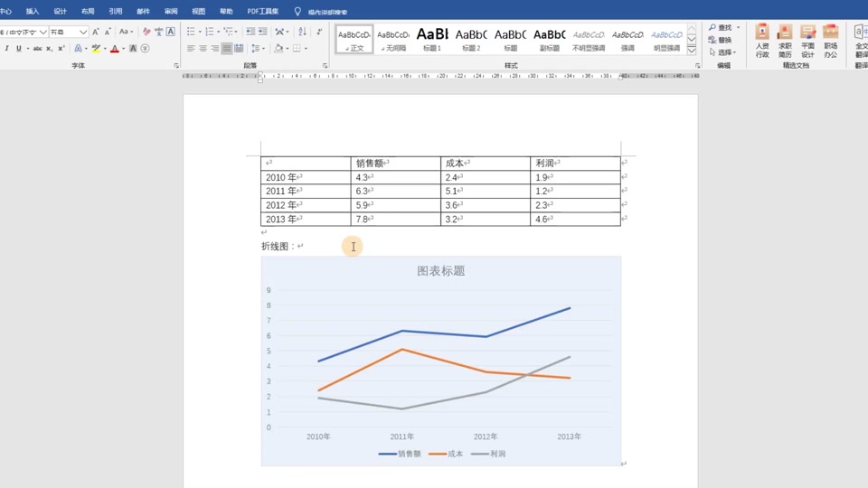This screenshot has height=488, width=868.
Task: Align paragraph text right
Action: (x=215, y=49)
